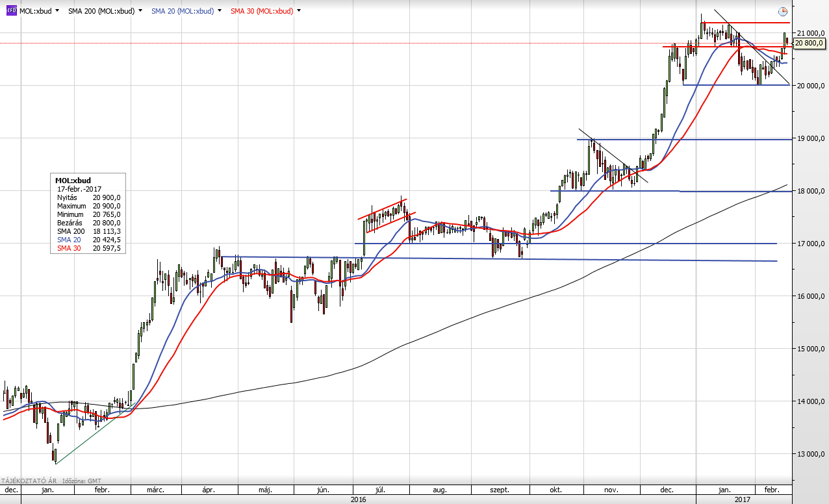
Task: Open the clock icon in the chart corner
Action: [782, 12]
